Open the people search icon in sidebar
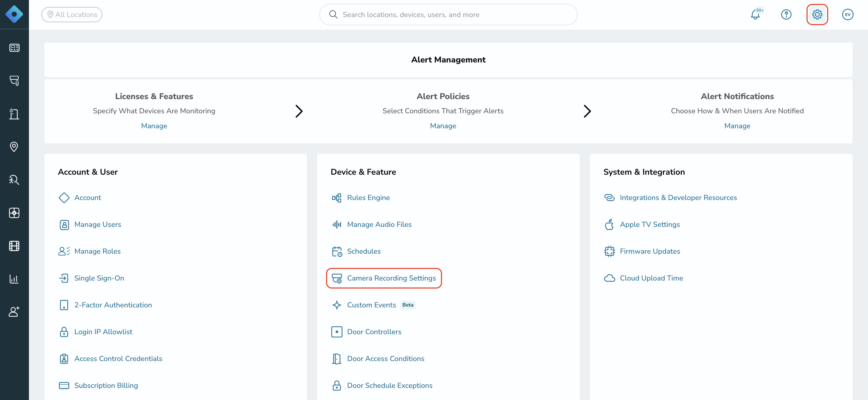This screenshot has height=400, width=868. point(14,180)
